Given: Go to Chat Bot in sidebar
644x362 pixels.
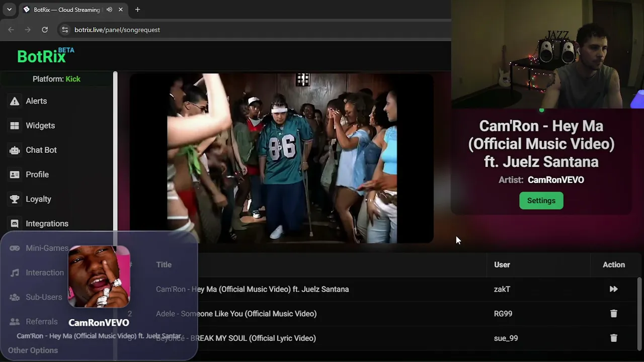Looking at the screenshot, I should tap(41, 150).
